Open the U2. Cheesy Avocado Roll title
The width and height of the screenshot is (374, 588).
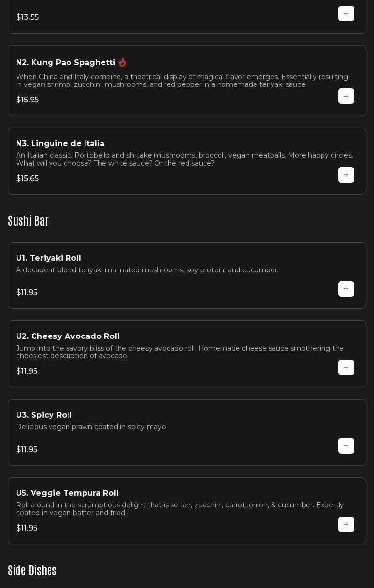68,336
